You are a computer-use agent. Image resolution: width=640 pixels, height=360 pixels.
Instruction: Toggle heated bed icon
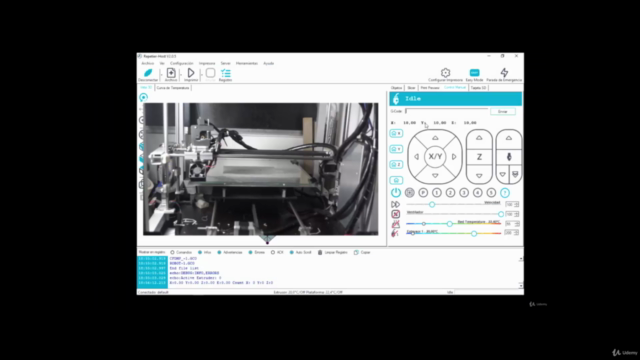[x=396, y=224]
